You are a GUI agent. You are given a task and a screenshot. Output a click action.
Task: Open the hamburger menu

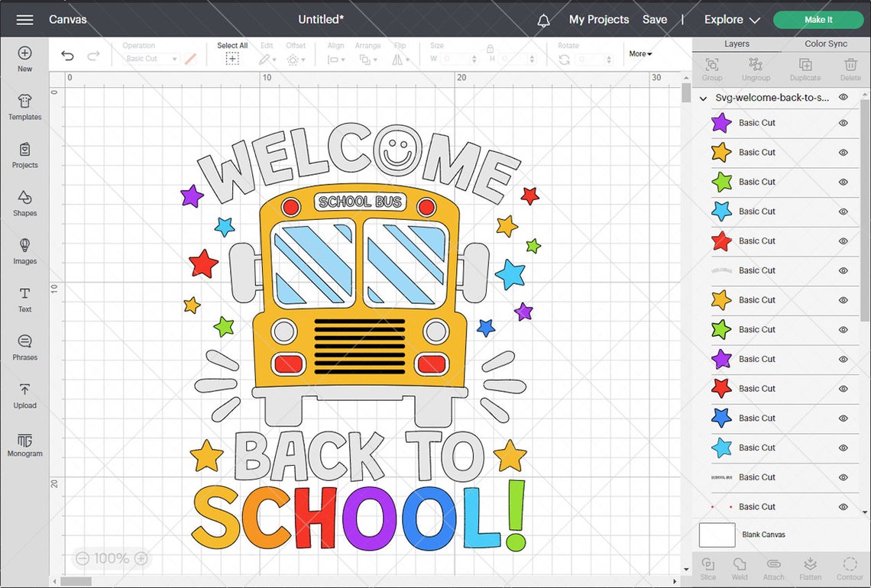click(x=25, y=19)
